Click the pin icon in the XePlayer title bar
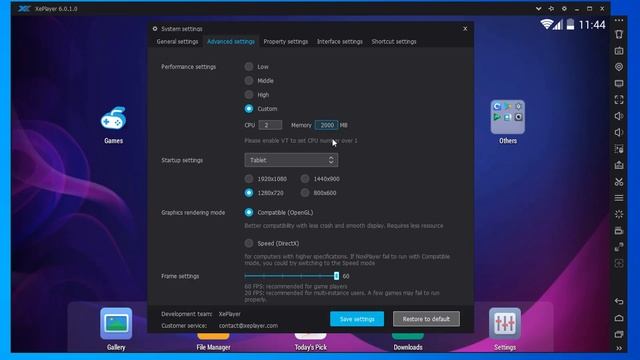 (551, 9)
